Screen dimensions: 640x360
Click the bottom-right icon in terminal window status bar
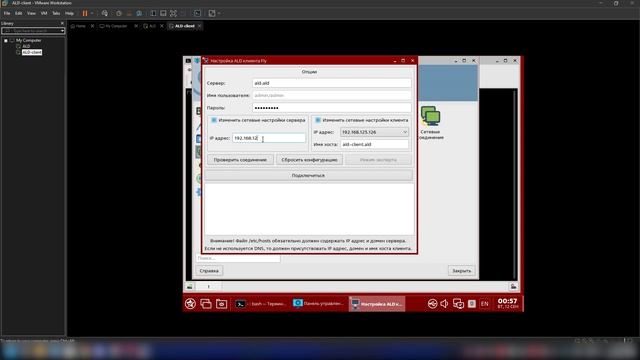click(x=513, y=287)
